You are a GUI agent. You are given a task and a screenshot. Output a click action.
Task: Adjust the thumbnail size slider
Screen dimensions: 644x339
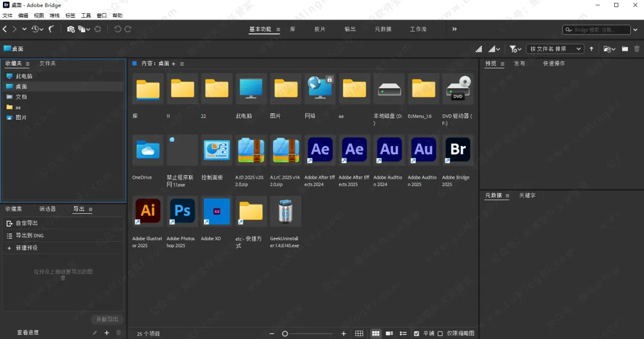285,334
